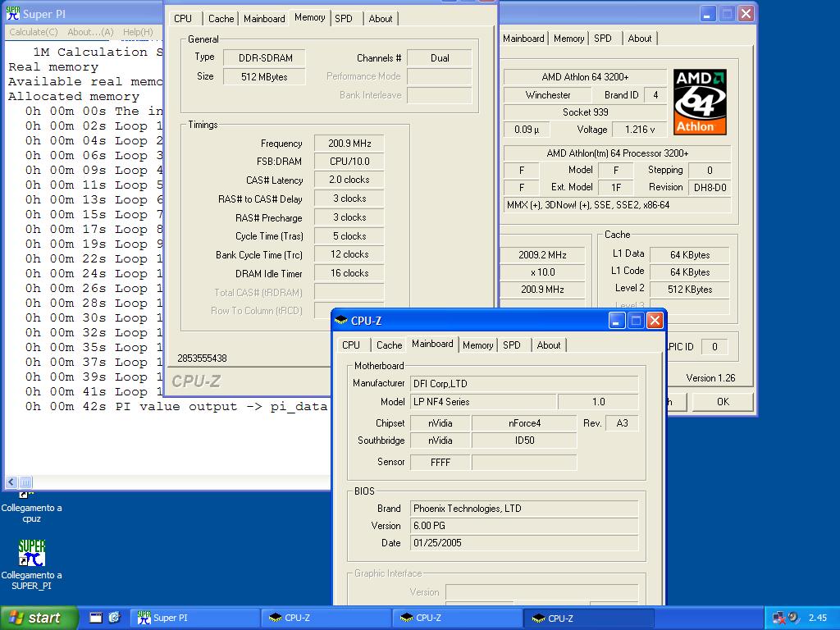
Task: Open the Help(H) menu in Super PI
Action: pos(138,32)
